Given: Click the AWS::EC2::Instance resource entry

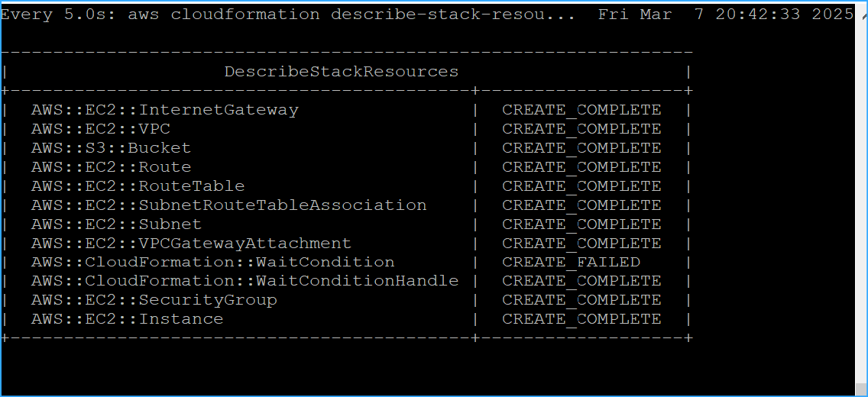Looking at the screenshot, I should click(127, 319).
